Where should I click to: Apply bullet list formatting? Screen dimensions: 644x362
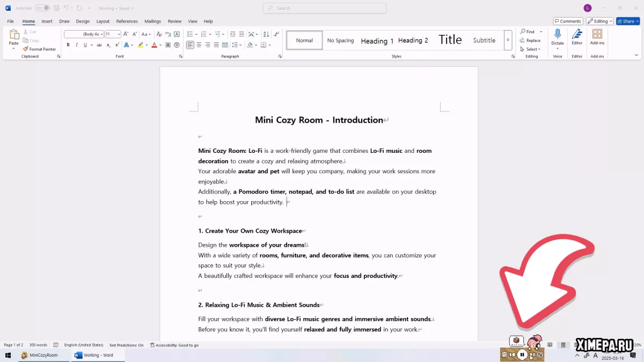point(189,34)
